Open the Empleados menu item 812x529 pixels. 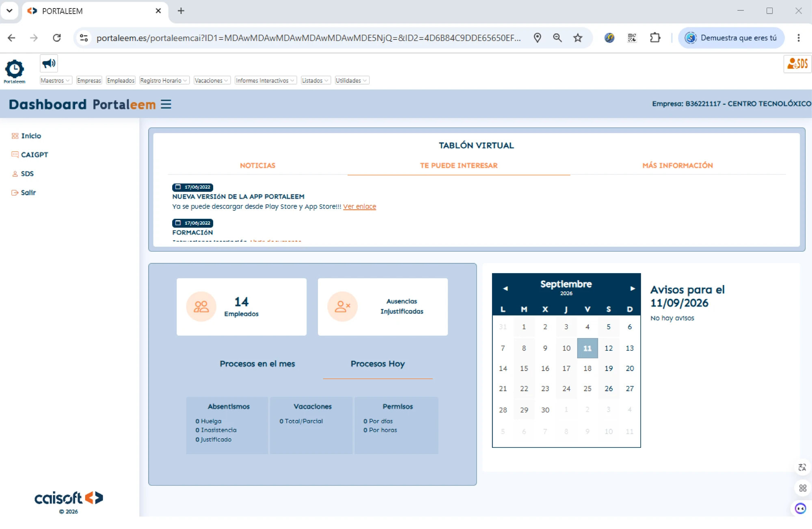121,80
